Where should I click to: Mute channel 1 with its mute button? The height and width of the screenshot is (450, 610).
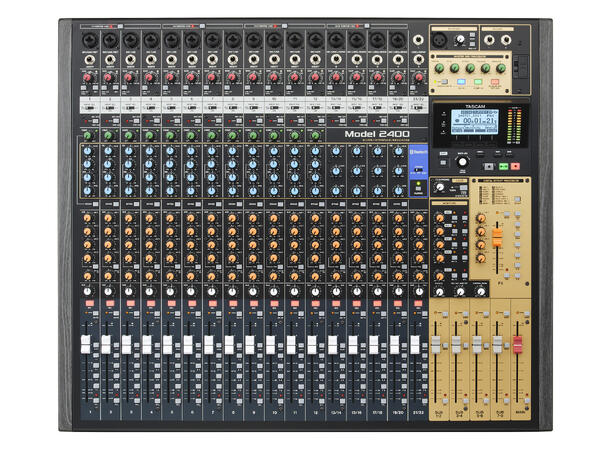96,313
